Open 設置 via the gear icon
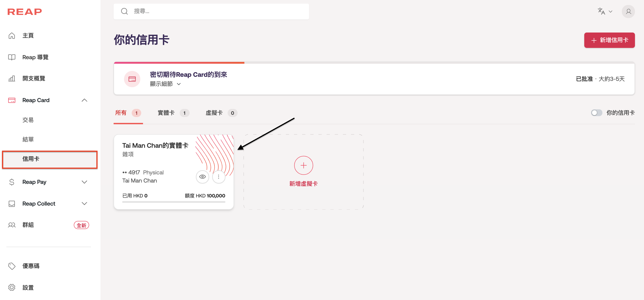The height and width of the screenshot is (300, 644). [x=12, y=288]
